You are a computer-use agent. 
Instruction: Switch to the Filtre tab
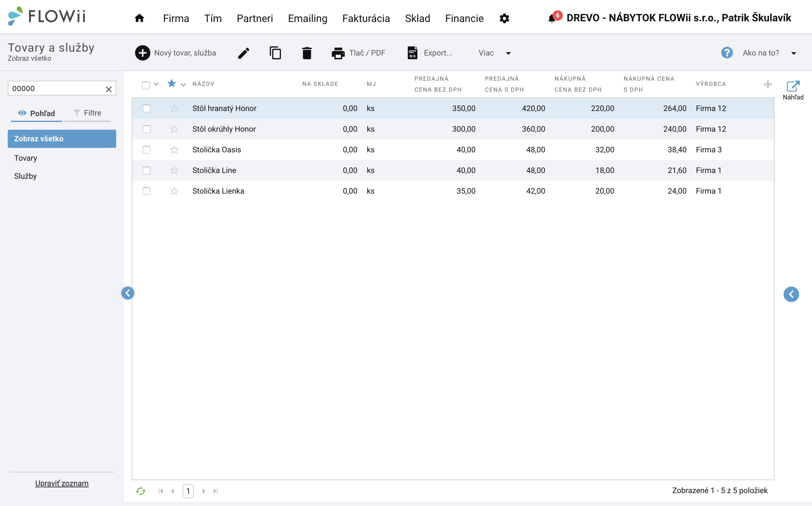point(87,113)
